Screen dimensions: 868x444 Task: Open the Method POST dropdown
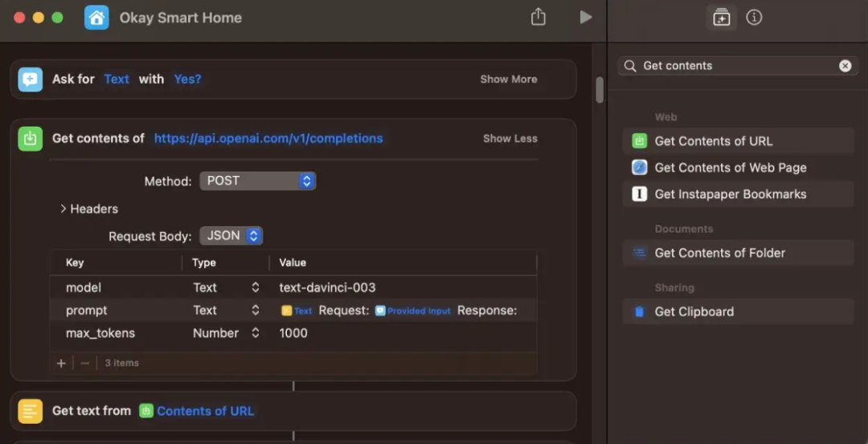click(258, 181)
